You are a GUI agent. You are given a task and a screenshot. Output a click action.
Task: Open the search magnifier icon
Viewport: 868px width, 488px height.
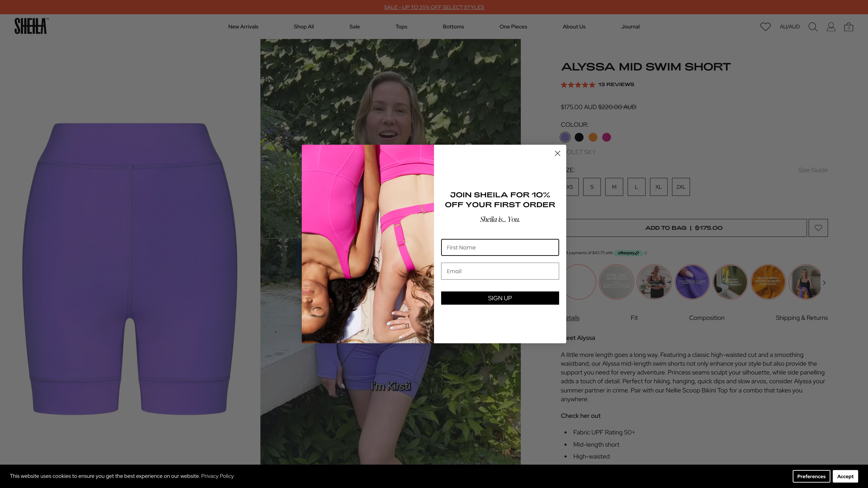[813, 27]
